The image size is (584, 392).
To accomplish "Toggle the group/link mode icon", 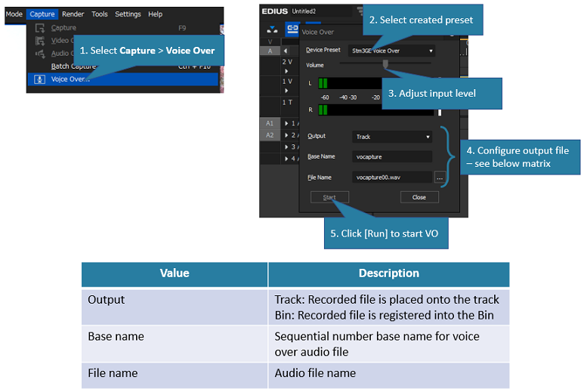I will 292,29.
